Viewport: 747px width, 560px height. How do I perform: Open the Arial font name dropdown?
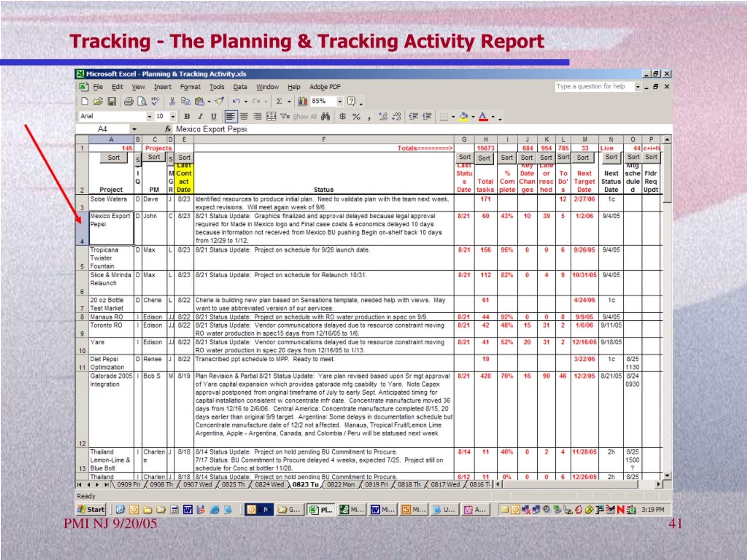tap(149, 117)
